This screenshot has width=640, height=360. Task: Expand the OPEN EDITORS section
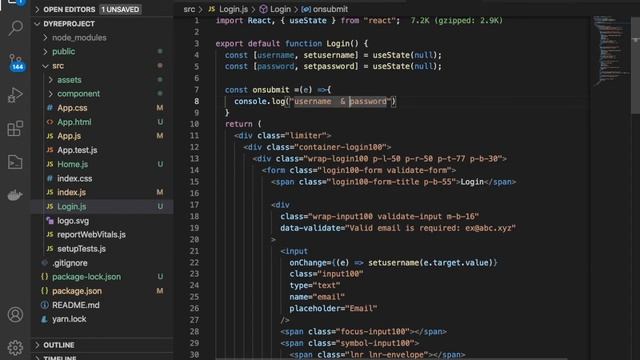tap(103, 9)
